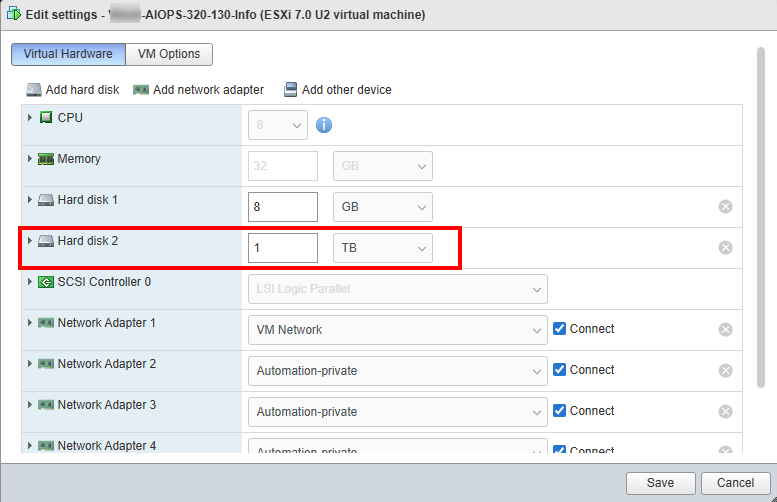Click the Save button
This screenshot has width=777, height=502.
tap(660, 483)
